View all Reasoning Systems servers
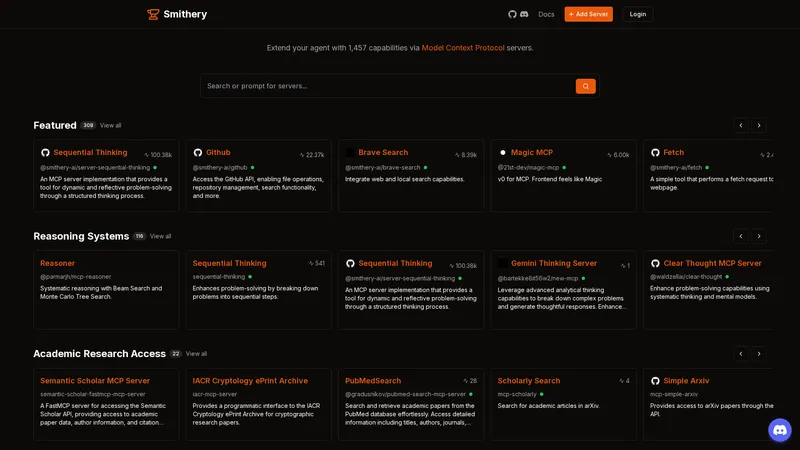800x450 pixels. pyautogui.click(x=160, y=236)
